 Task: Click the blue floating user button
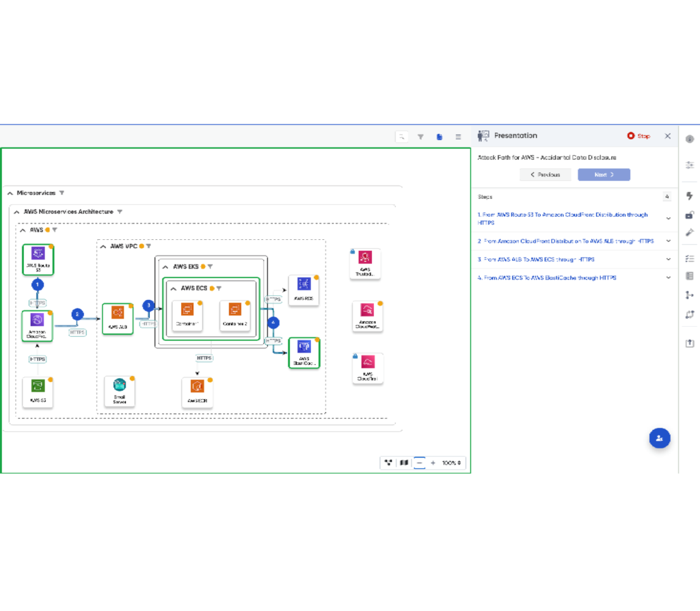[x=660, y=438]
